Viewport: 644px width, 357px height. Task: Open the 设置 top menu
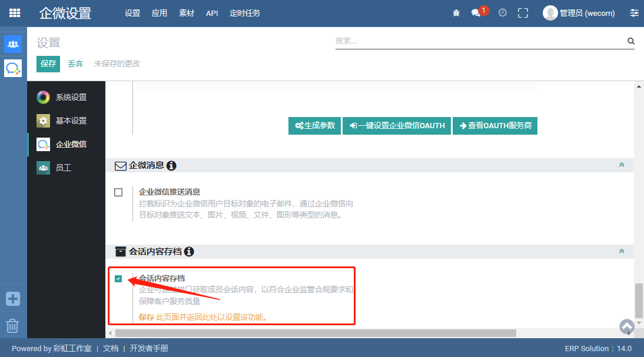point(132,13)
